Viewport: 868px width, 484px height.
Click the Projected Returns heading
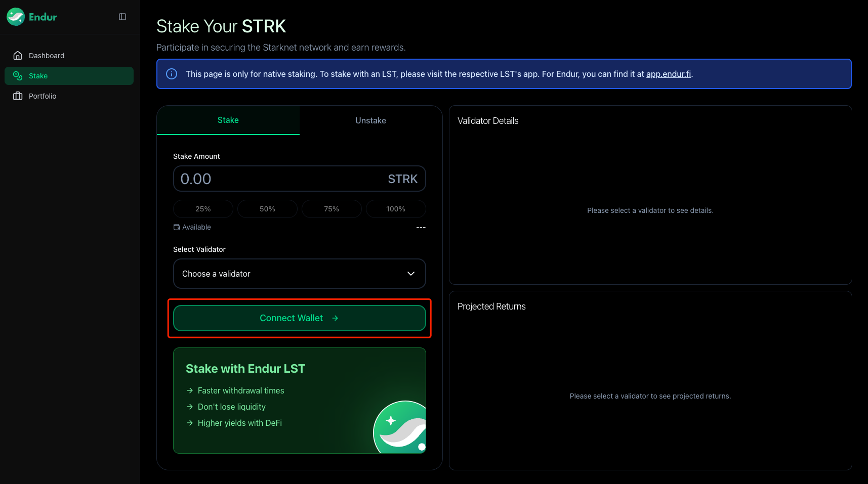pos(491,306)
